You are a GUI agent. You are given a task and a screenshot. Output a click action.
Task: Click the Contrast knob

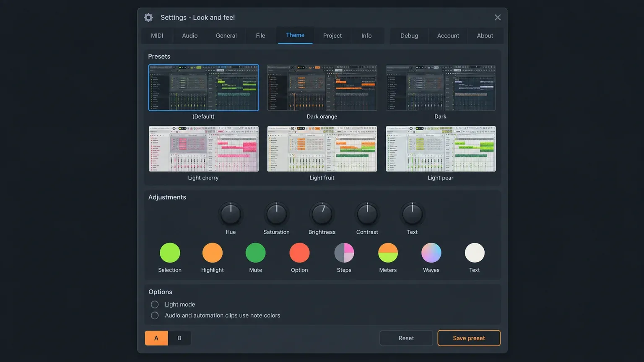click(x=367, y=214)
